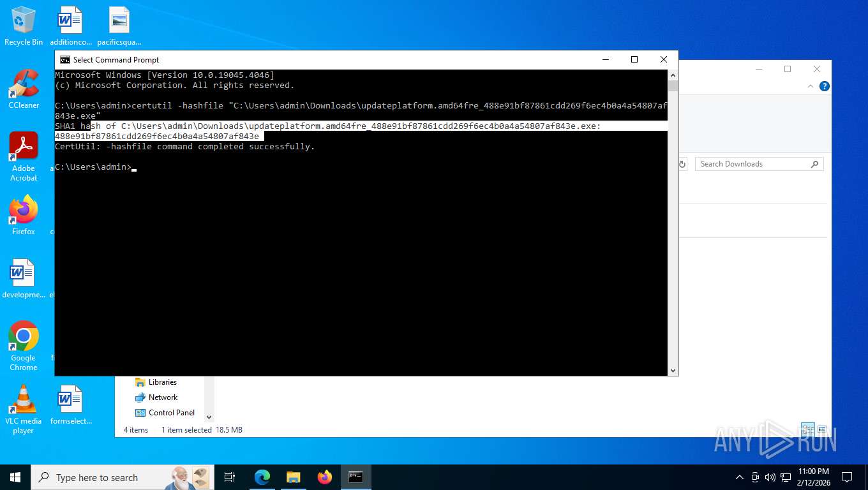
Task: Click the network tray icon
Action: point(786,477)
